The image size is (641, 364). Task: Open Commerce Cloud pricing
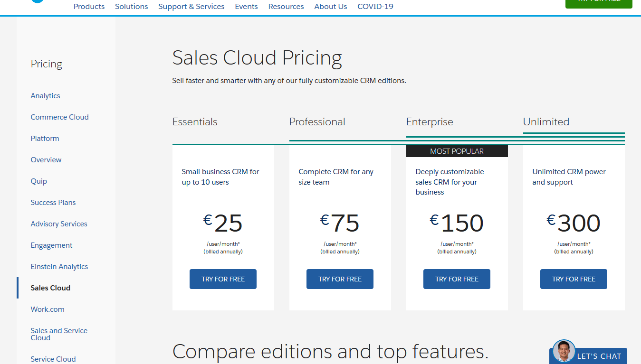click(x=59, y=117)
